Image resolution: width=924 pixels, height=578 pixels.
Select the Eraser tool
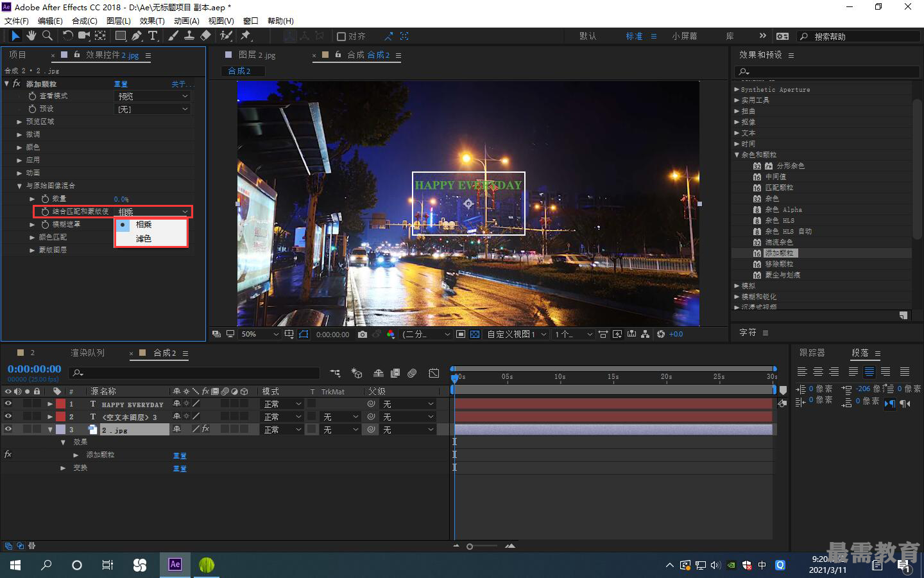pyautogui.click(x=205, y=36)
